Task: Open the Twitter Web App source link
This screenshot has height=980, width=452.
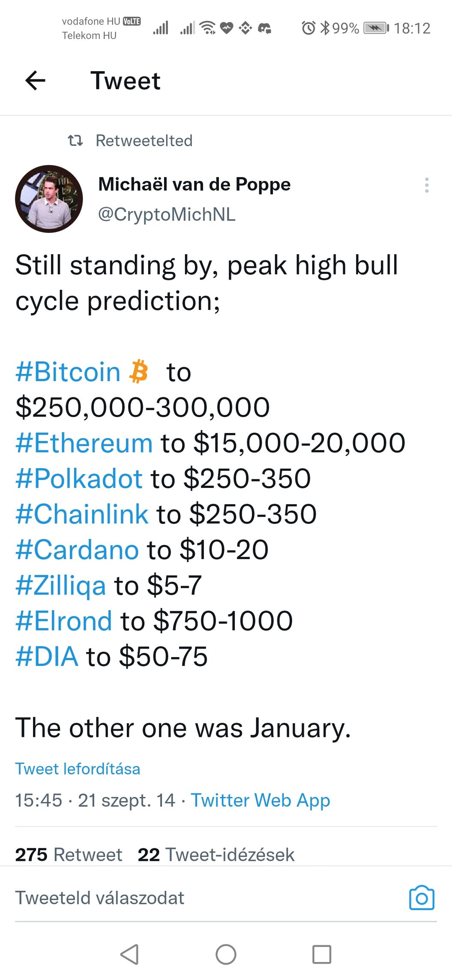Action: (260, 800)
